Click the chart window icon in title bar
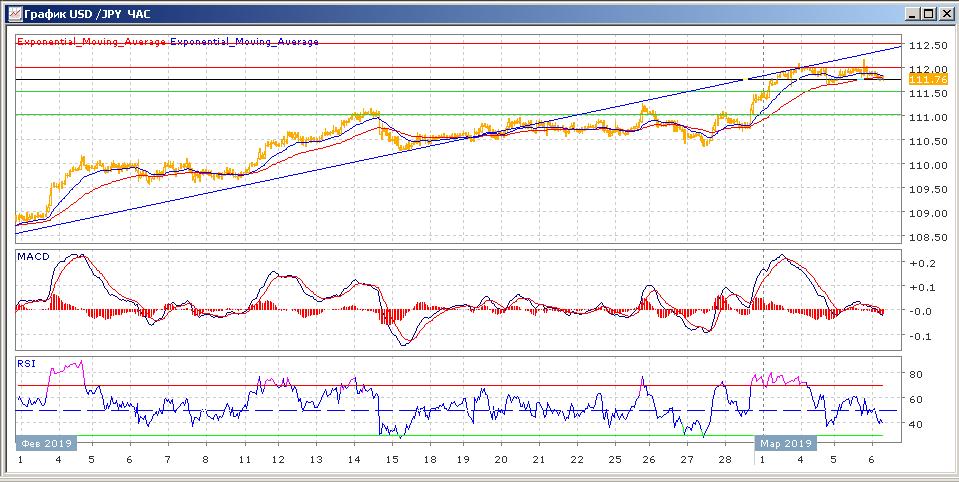Viewport: 959px width, 482px height. click(12, 14)
